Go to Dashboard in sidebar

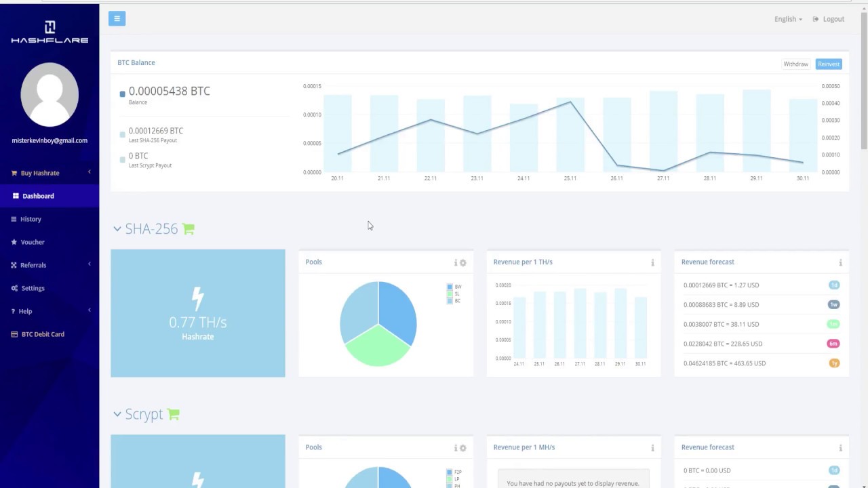pyautogui.click(x=50, y=196)
